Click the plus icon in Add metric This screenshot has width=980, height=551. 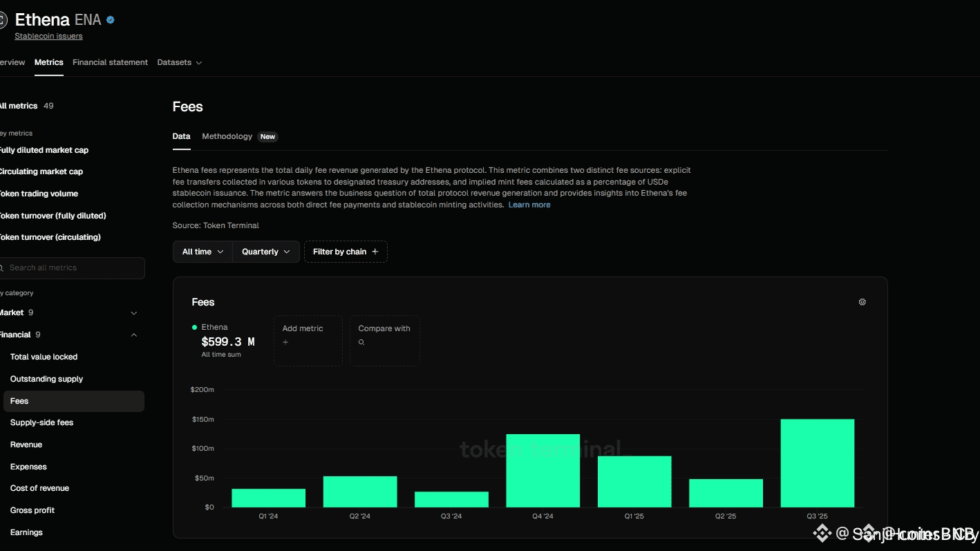point(285,342)
